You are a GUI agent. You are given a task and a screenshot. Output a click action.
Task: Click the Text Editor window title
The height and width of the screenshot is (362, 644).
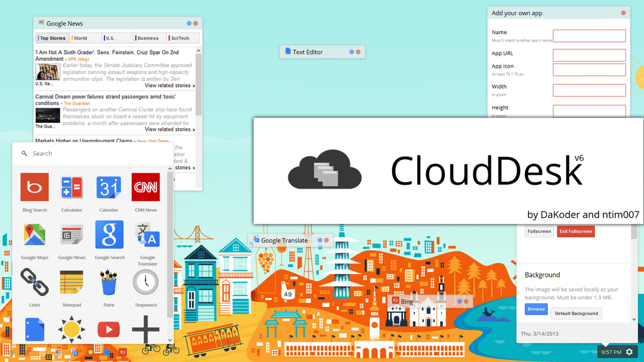click(307, 52)
